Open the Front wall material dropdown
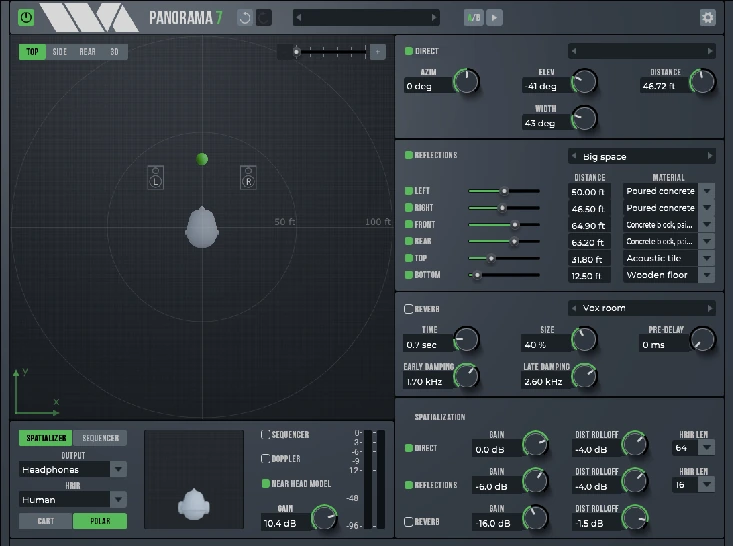The width and height of the screenshot is (733, 546). 707,225
